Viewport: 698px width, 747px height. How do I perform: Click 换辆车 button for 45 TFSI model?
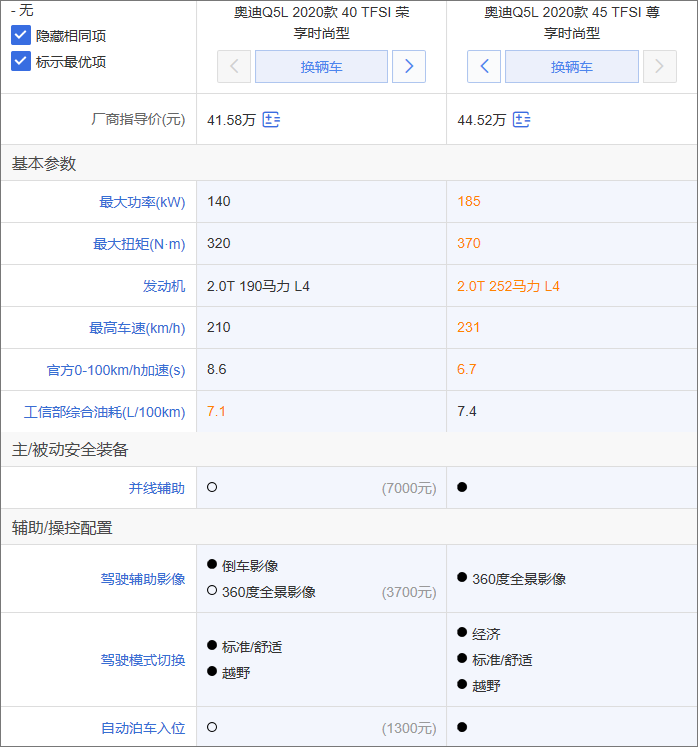(x=572, y=67)
